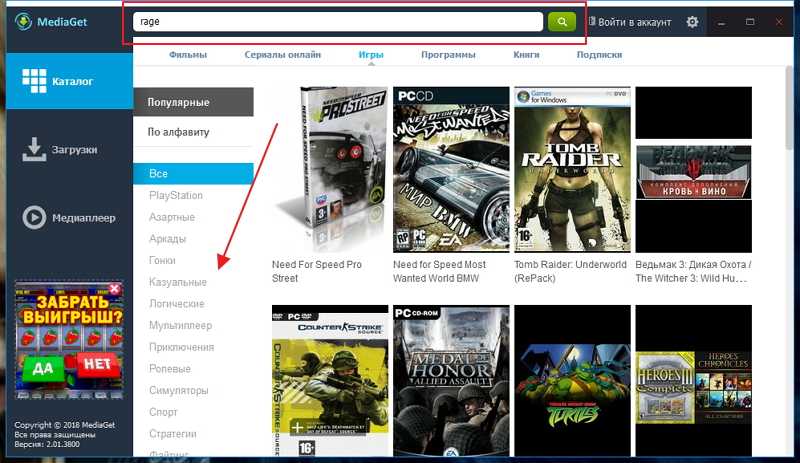Select the Все genre filter
Screen dimensions: 800x463
click(x=193, y=174)
